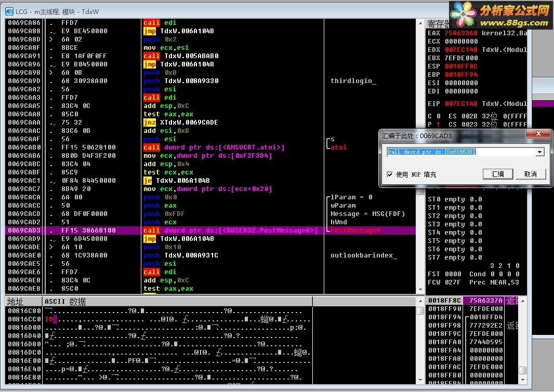554x392 pixels.
Task: Click the ASCII 数据 column header
Action: coord(177,302)
